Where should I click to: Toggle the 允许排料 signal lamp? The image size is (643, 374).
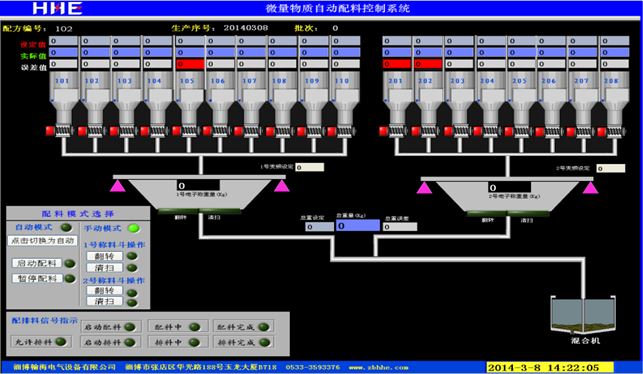click(x=61, y=342)
